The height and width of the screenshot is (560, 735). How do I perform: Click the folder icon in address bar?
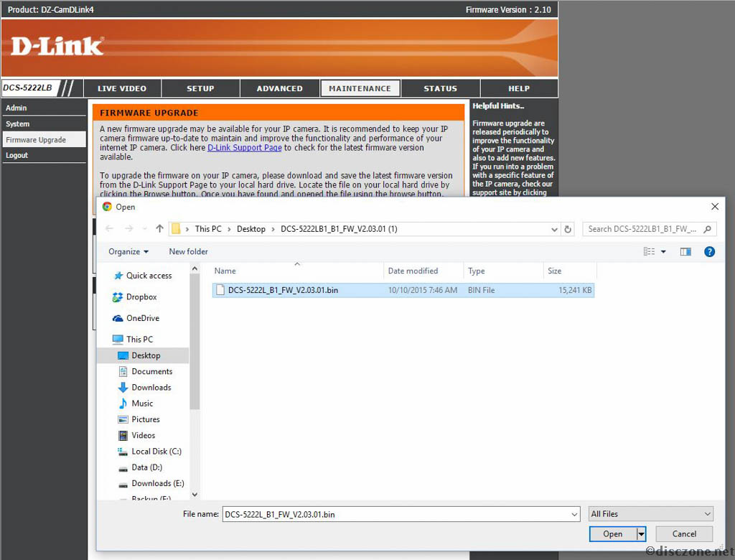tap(176, 229)
